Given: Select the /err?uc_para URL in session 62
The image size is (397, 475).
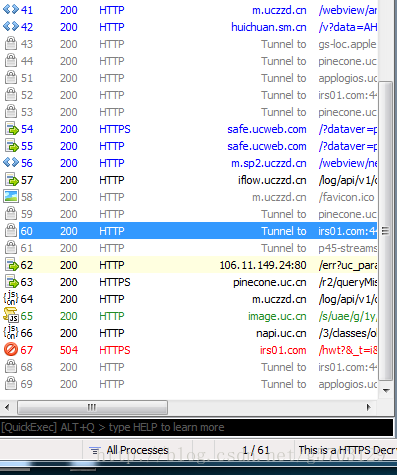Looking at the screenshot, I should coord(347,265).
